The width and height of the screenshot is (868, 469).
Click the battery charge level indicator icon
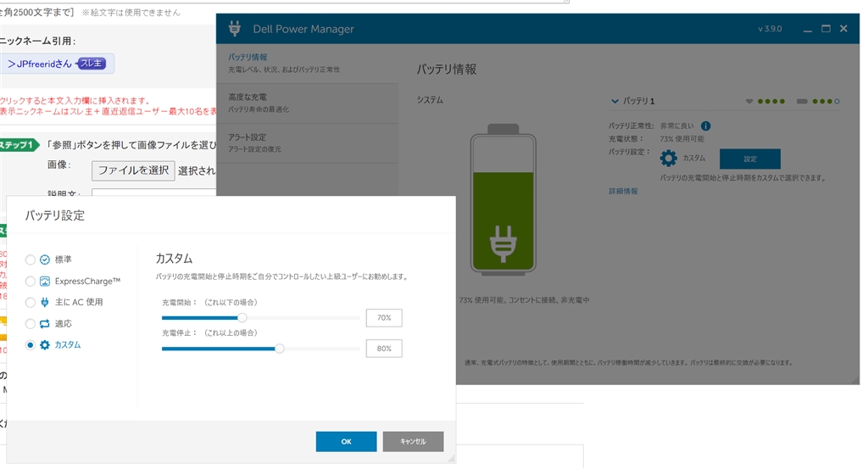pos(802,101)
